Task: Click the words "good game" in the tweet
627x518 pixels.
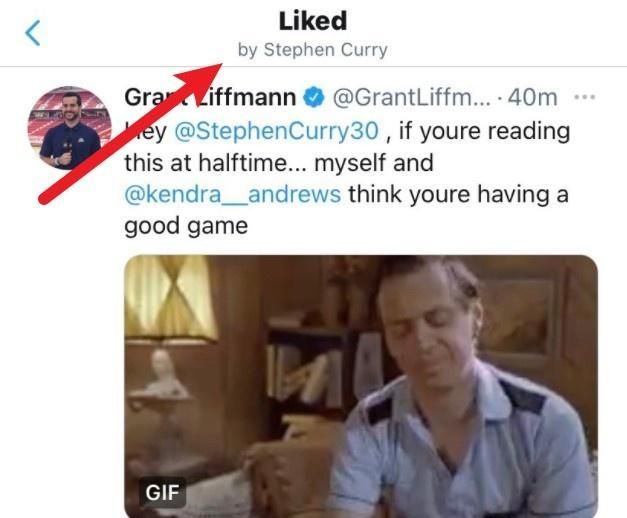Action: 185,226
